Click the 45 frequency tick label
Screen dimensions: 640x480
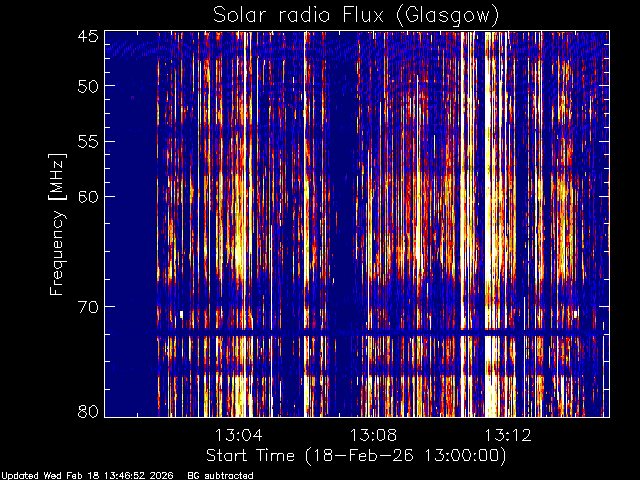coord(88,37)
